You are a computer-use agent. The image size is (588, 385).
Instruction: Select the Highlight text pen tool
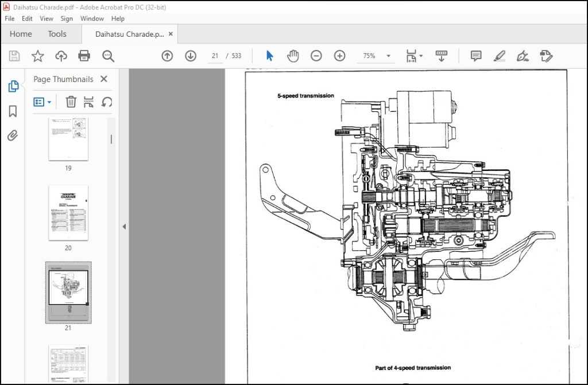click(x=499, y=56)
